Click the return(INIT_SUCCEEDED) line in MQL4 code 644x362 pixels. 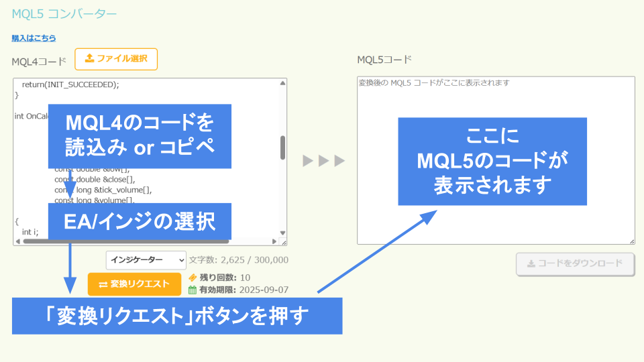70,84
